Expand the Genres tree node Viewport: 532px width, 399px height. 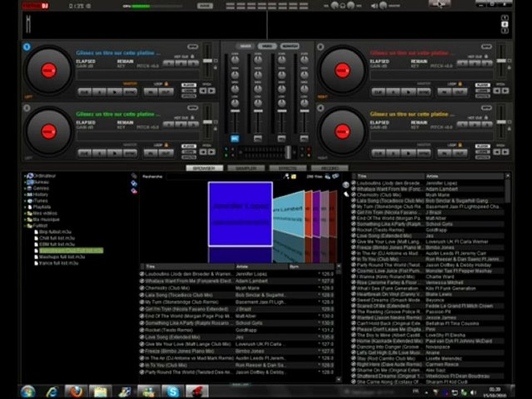tap(25, 188)
